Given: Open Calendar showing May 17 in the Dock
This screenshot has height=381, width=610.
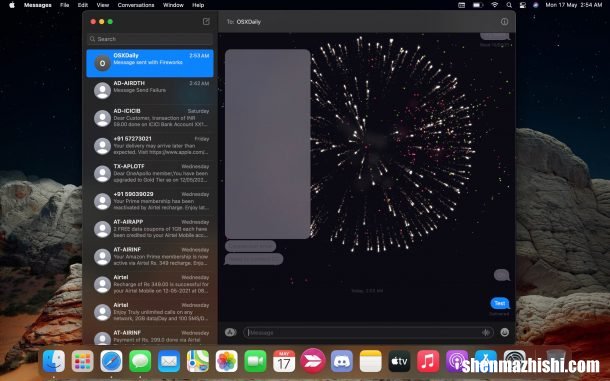Looking at the screenshot, I should [284, 361].
